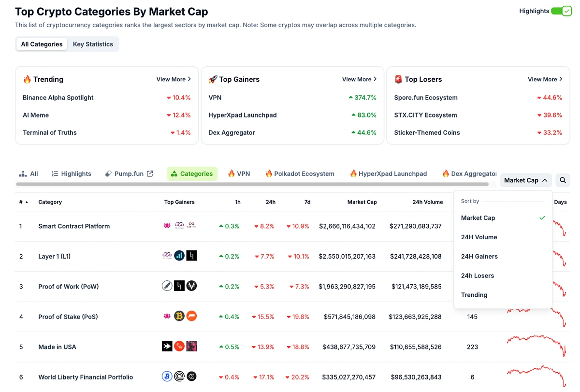This screenshot has width=580, height=392.
Task: Click gold B coin icon in Proof of Stake row
Action: click(179, 317)
